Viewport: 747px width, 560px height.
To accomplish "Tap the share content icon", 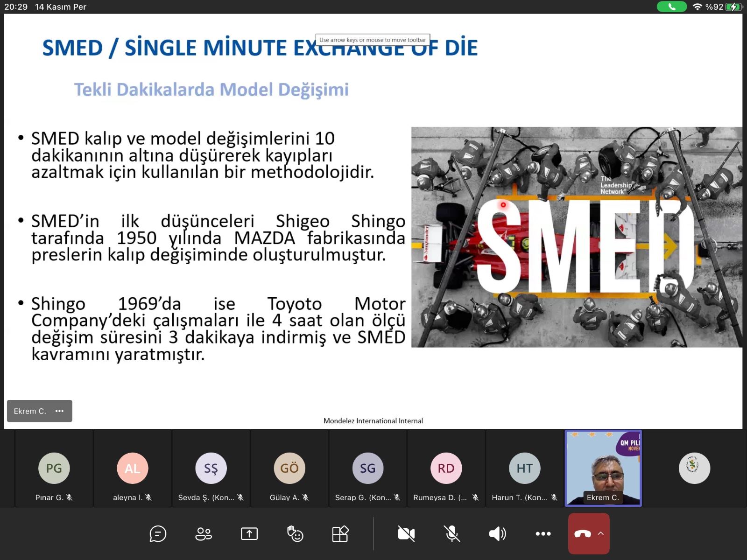I will pyautogui.click(x=249, y=533).
